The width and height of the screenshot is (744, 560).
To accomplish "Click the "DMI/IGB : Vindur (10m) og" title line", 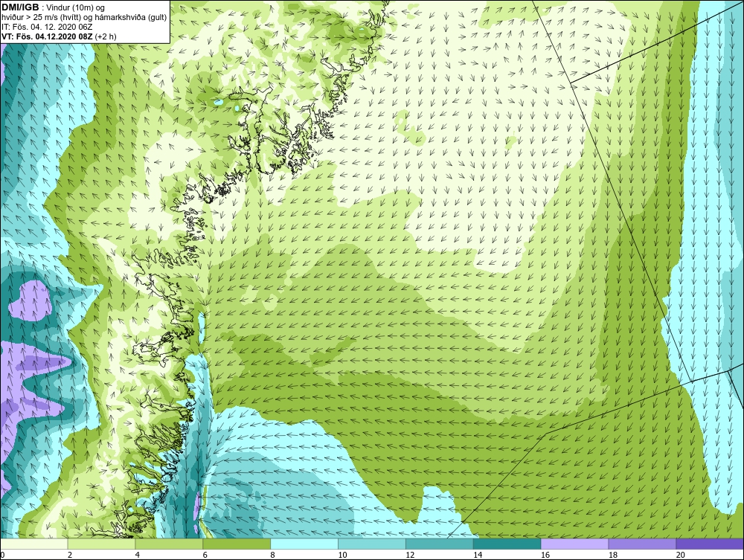I will pyautogui.click(x=54, y=7).
